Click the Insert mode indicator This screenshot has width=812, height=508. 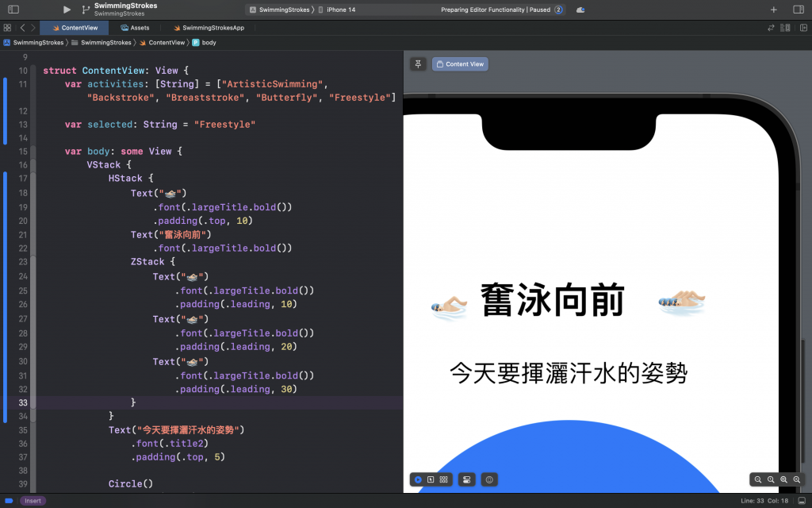33,501
